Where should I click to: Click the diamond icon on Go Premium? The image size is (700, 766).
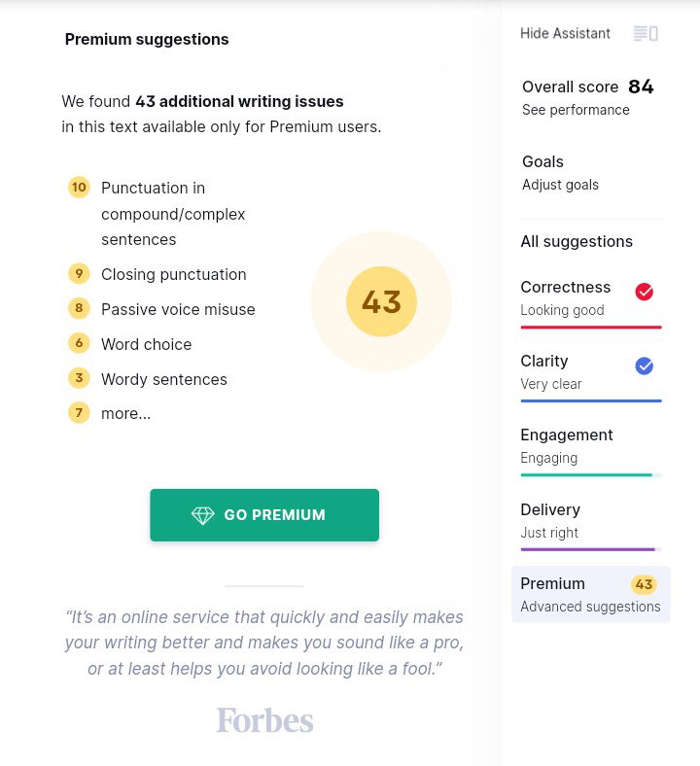coord(203,515)
